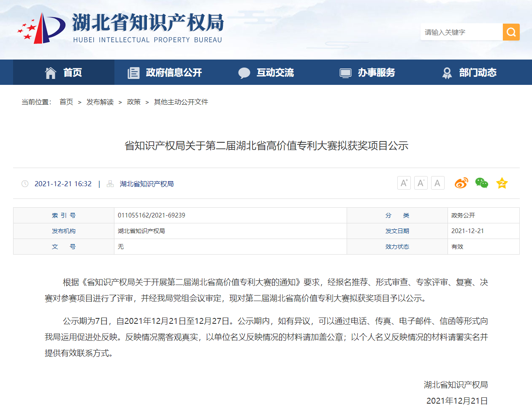Click the orange search magnifier button

pos(511,32)
